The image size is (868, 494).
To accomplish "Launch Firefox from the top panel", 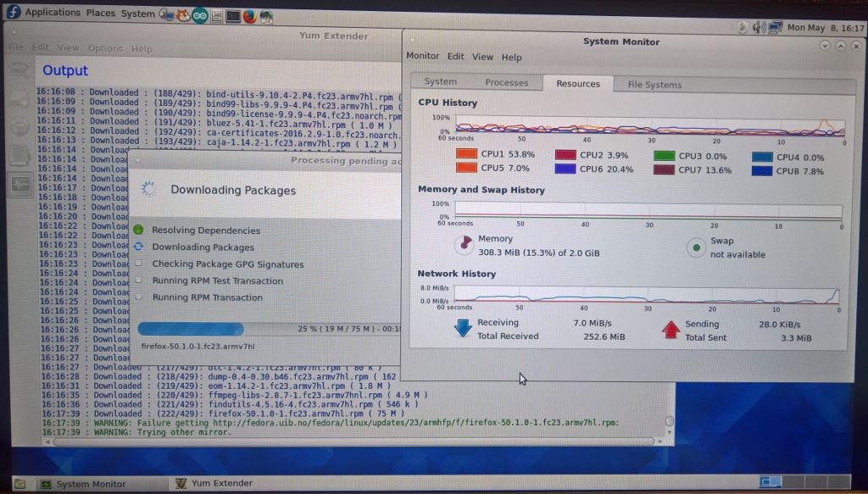I will [x=250, y=17].
